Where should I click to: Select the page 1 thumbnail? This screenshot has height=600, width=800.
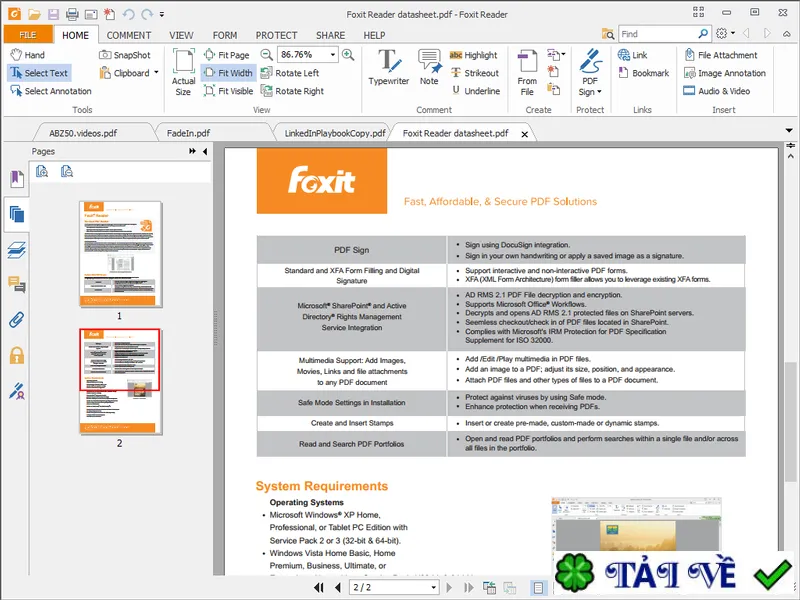pyautogui.click(x=120, y=254)
